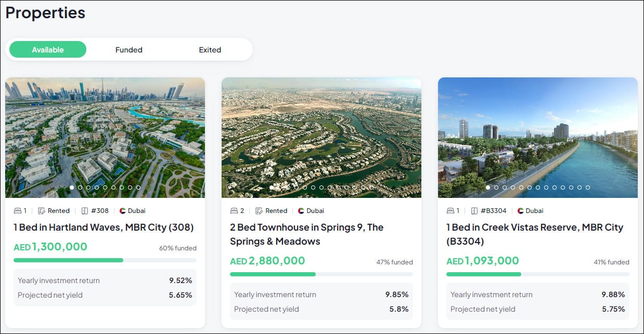This screenshot has height=334, width=644.
Task: Click the Hartland Waves aerial photo
Action: (x=105, y=138)
